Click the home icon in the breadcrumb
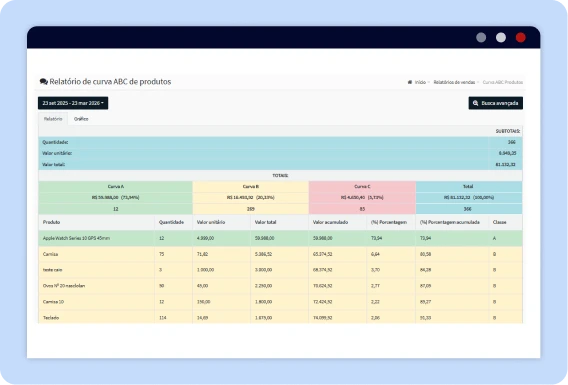This screenshot has height=385, width=568. tap(410, 82)
